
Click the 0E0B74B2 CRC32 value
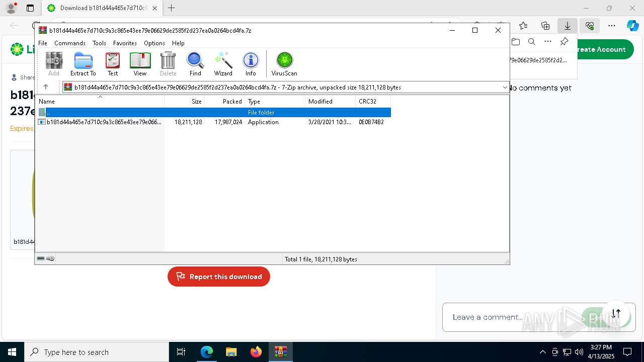coord(371,122)
